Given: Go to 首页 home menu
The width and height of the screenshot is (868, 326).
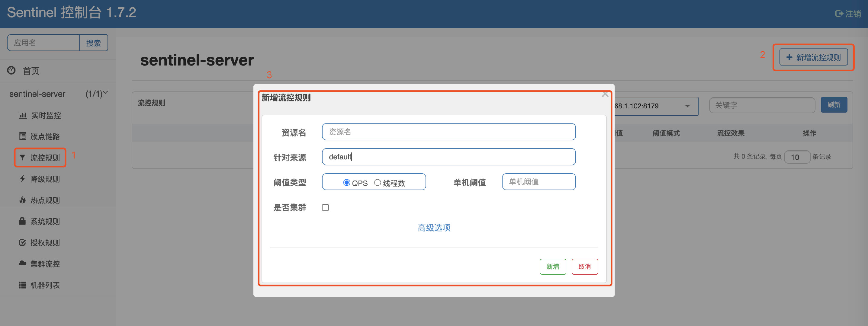Looking at the screenshot, I should [31, 71].
